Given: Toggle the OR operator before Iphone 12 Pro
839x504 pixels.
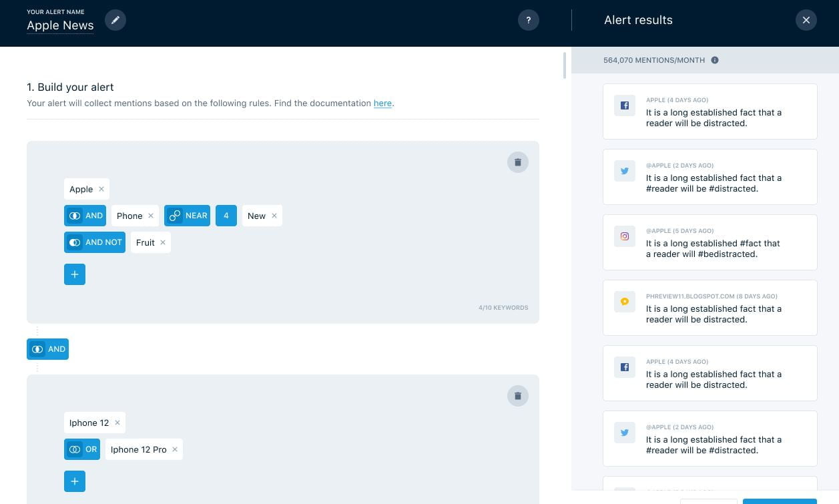Looking at the screenshot, I should [x=82, y=449].
